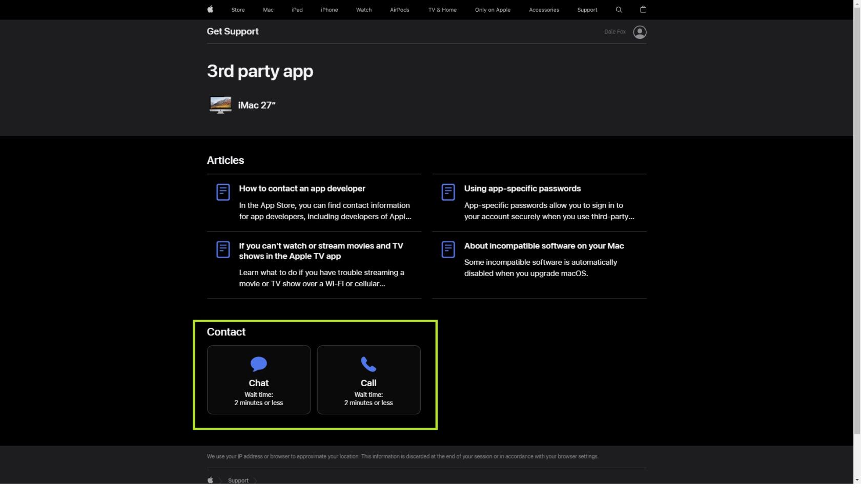Click the document icon beside About incompatible software
The height and width of the screenshot is (504, 861).
pyautogui.click(x=448, y=249)
